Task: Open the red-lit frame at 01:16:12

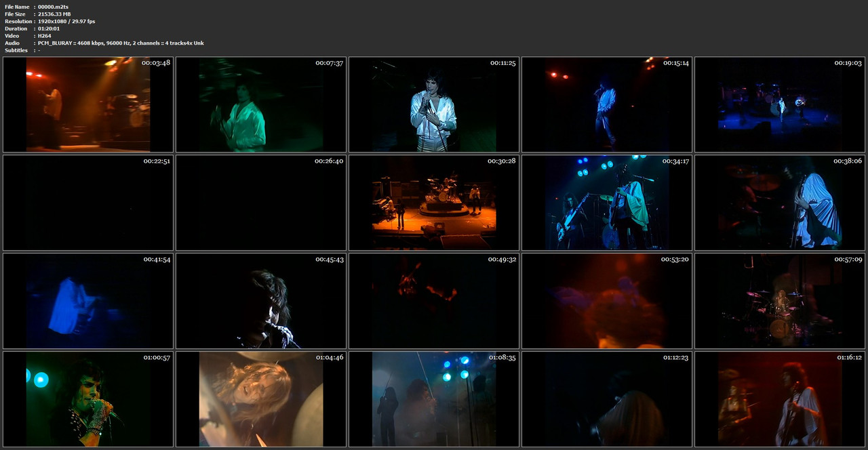Action: click(x=780, y=399)
